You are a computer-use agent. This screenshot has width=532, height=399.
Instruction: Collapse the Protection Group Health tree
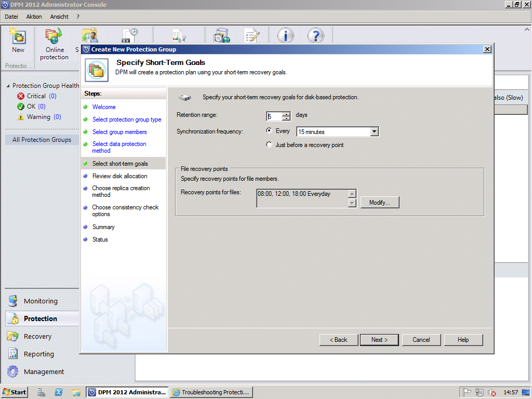click(x=8, y=86)
